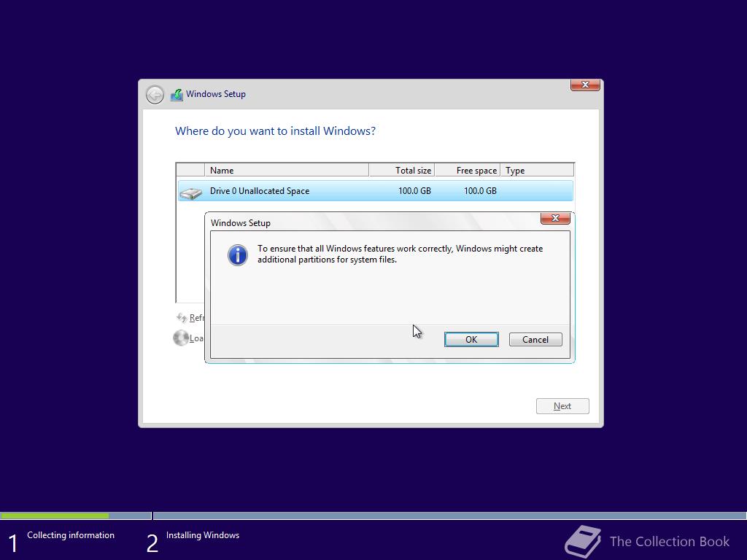Close the inner Windows Setup message box
The width and height of the screenshot is (747, 560).
tap(555, 218)
